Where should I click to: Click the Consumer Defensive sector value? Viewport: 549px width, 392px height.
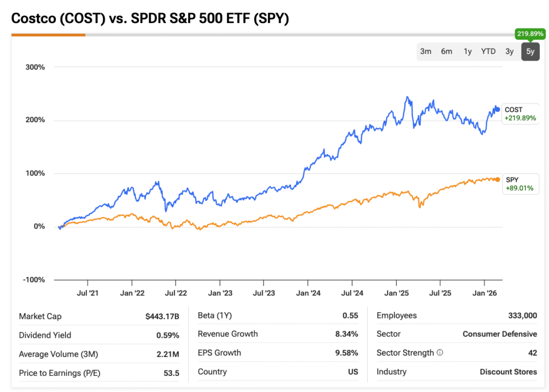coord(500,334)
